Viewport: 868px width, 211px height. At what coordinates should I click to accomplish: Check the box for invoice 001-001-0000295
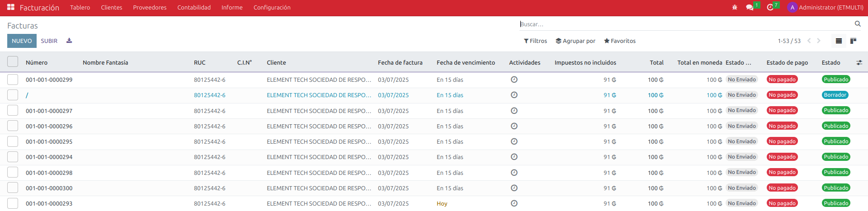[x=13, y=141]
